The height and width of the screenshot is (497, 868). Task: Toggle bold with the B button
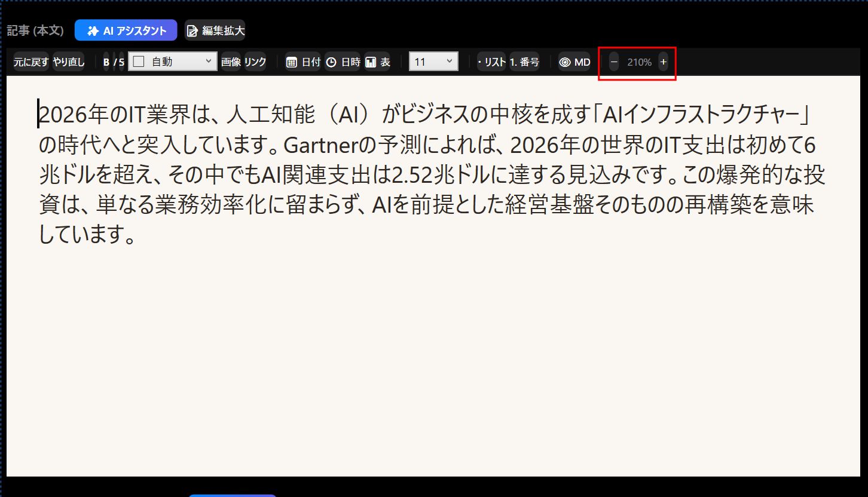105,61
